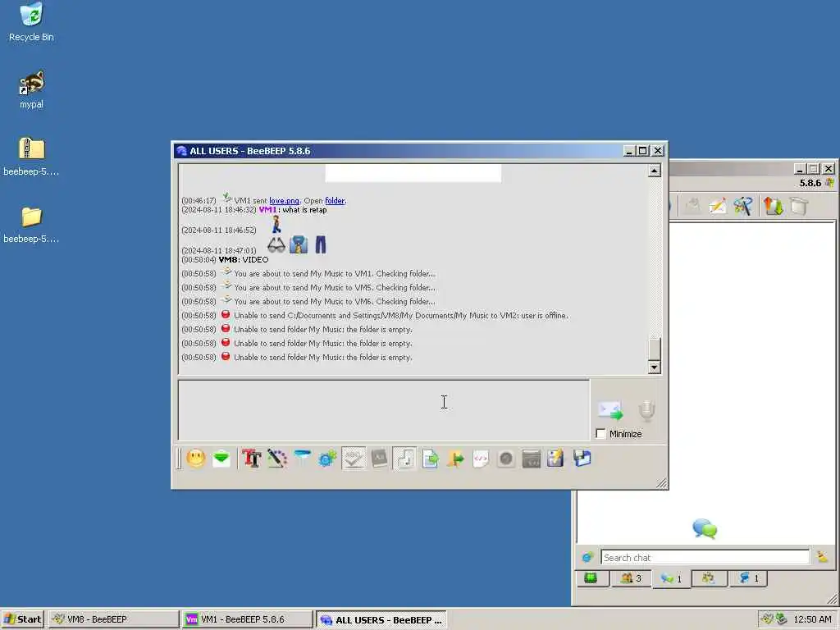Click the code snippet page icon
Screen dimensions: 840x630
point(481,459)
